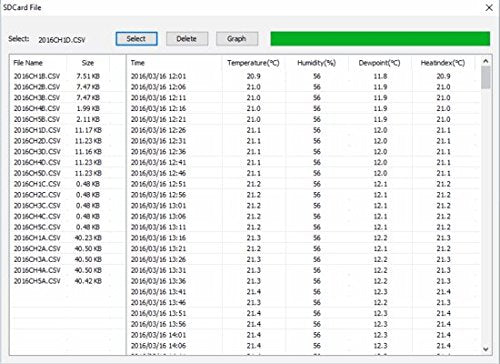Select file 2016CH3C.CSV in list
Screen dimensions: 500x364
57,206
